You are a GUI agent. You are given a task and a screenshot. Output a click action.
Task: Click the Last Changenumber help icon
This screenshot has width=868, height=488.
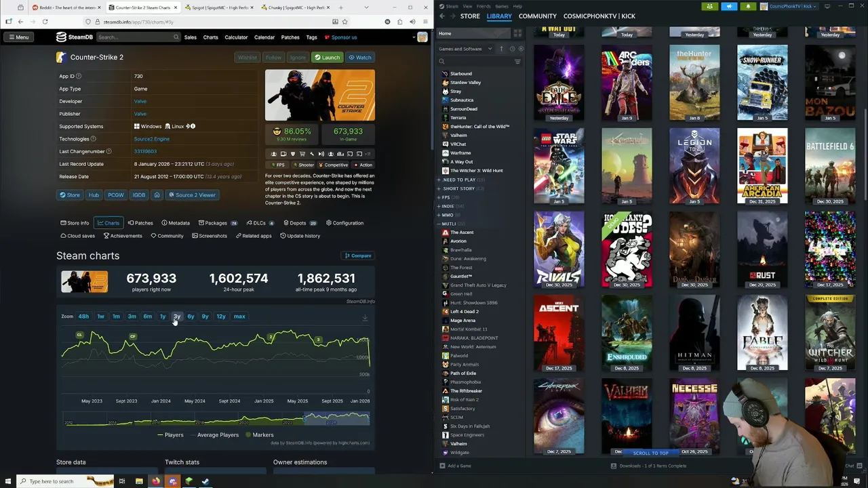pyautogui.click(x=108, y=151)
